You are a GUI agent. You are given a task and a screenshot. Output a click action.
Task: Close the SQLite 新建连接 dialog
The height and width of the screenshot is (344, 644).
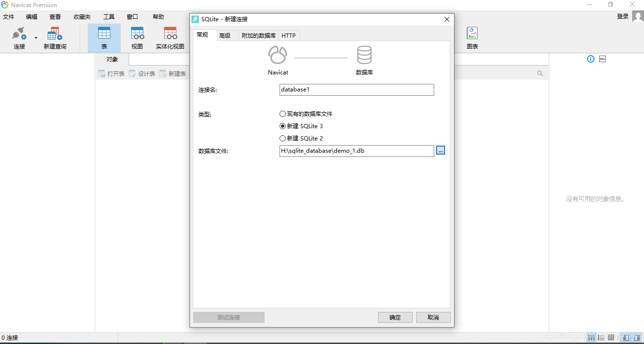tap(447, 19)
